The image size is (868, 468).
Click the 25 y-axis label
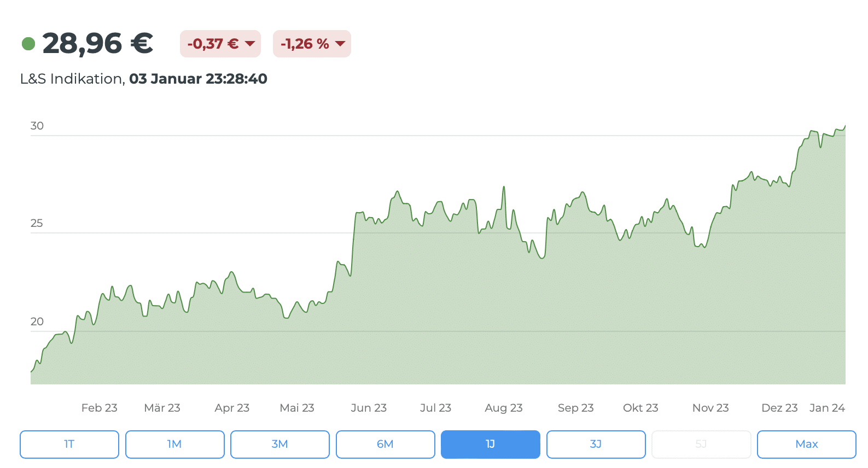pyautogui.click(x=37, y=223)
